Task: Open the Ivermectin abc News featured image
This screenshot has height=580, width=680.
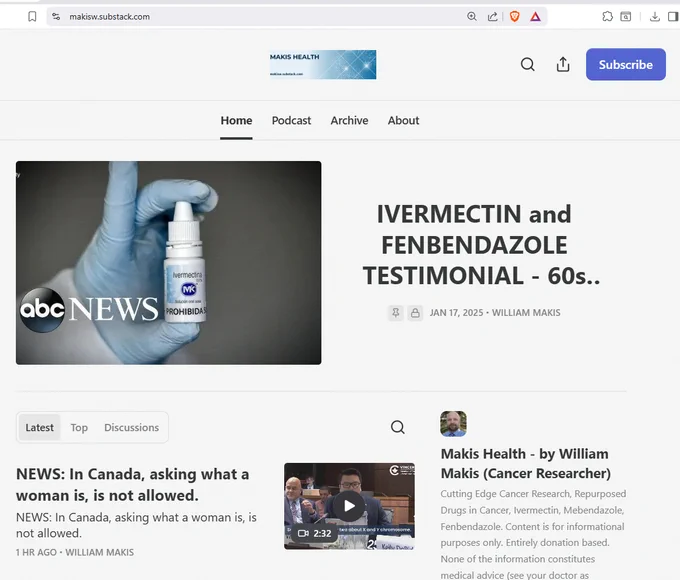Action: 169,262
